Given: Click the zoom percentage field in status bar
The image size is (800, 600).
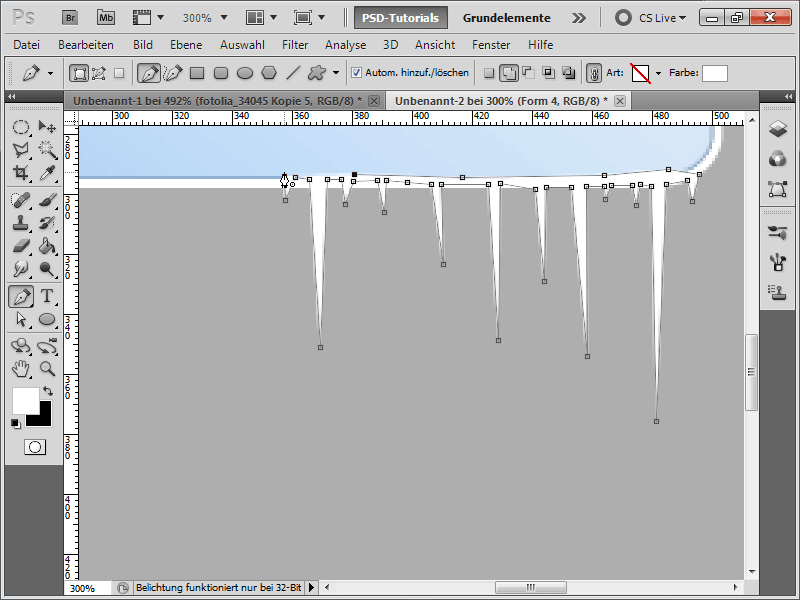Looking at the screenshot, I should (x=88, y=588).
